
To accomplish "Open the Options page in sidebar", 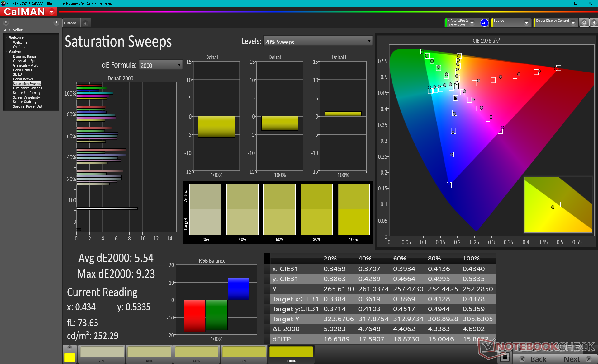I will (x=19, y=47).
